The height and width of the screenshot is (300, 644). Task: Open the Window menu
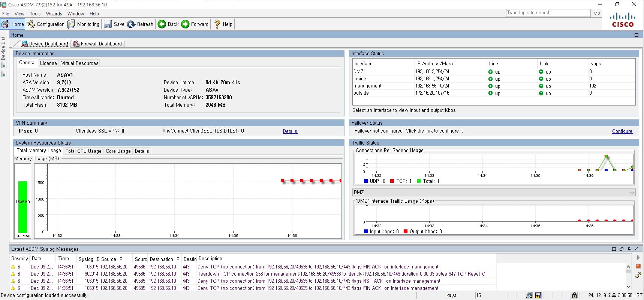(x=76, y=14)
